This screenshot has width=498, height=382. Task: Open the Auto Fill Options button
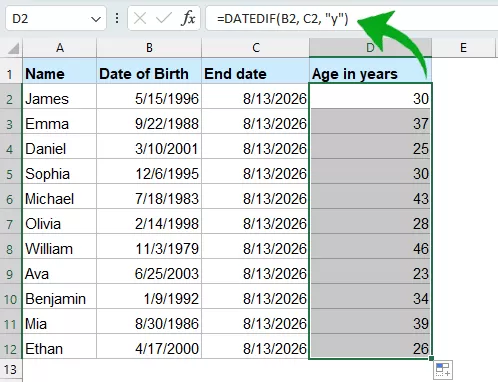click(x=443, y=369)
